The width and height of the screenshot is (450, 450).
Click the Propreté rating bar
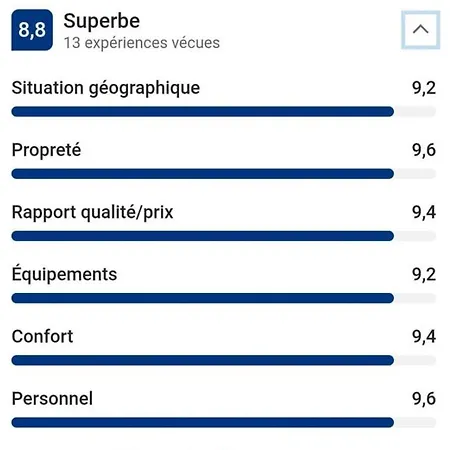224,174
